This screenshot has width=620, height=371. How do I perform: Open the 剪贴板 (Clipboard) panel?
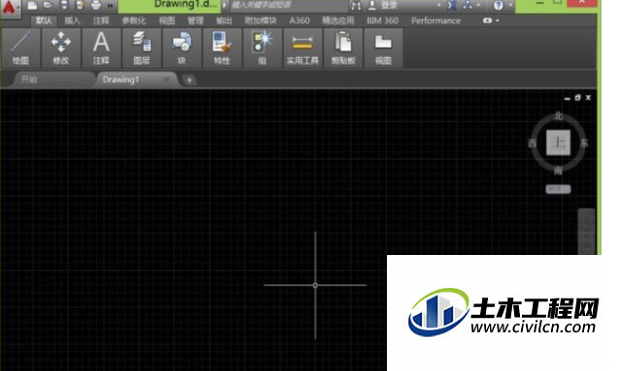tap(343, 48)
